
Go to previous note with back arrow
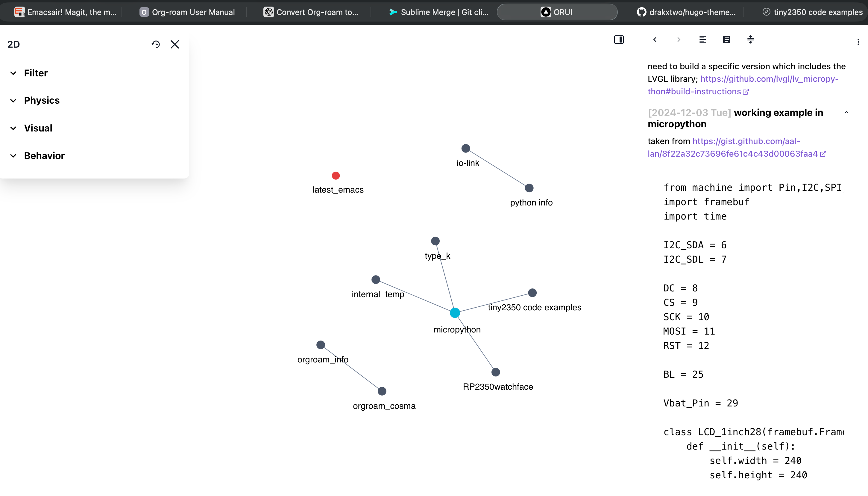point(655,40)
